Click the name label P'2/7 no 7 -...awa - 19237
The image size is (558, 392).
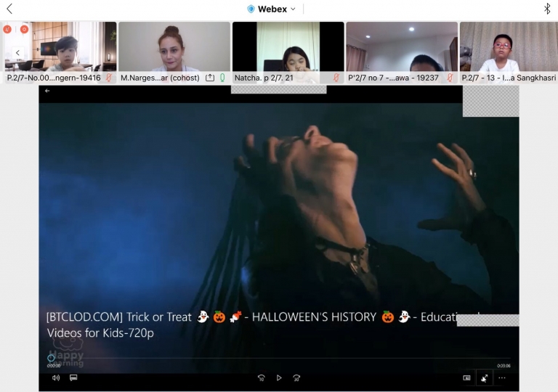click(393, 78)
